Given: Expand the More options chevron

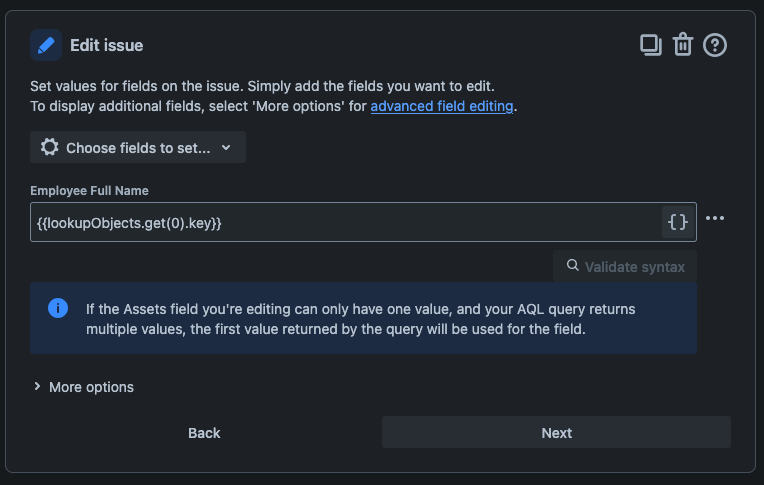Looking at the screenshot, I should tap(38, 386).
